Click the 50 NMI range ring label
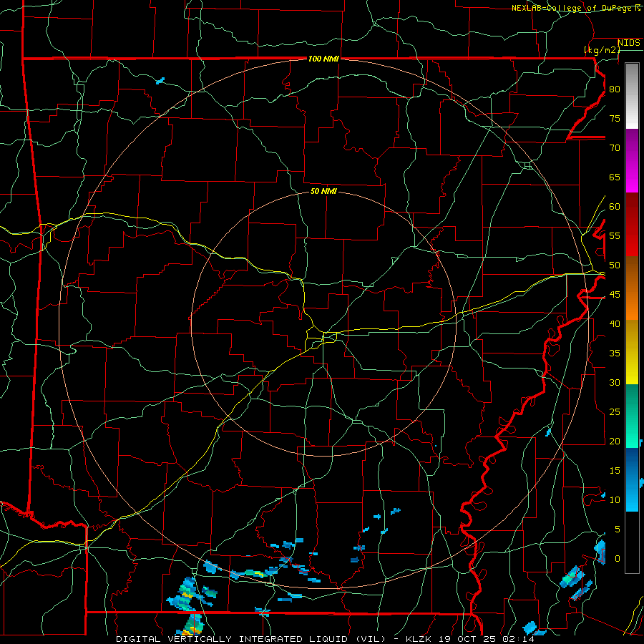This screenshot has width=644, height=644. coord(323,191)
